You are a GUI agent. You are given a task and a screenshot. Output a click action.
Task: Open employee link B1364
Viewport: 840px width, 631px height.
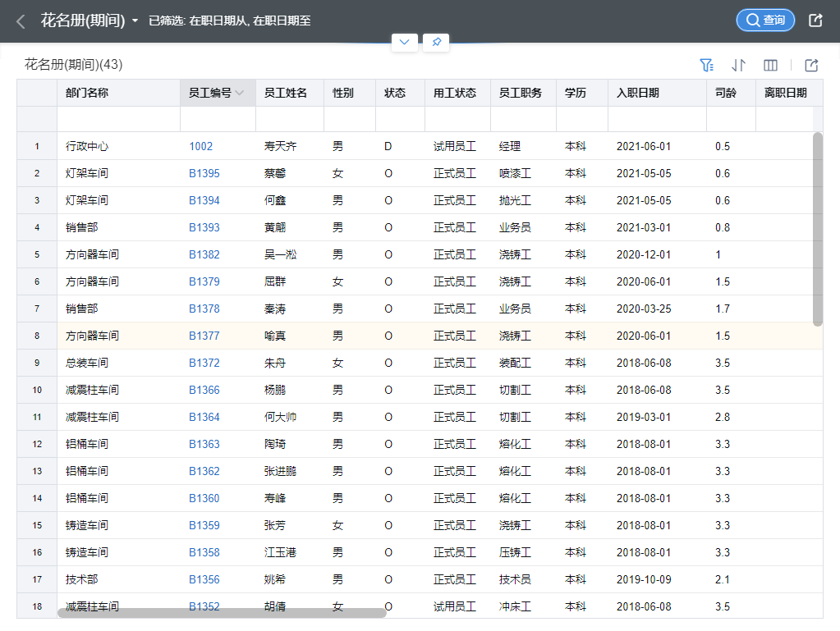click(x=204, y=417)
